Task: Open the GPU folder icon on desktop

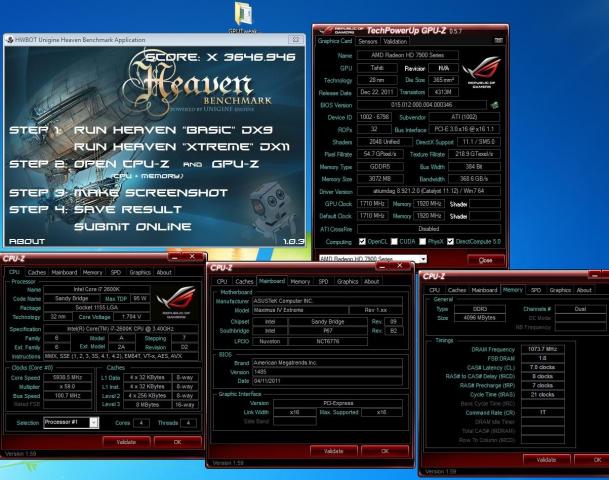Action: 243,15
